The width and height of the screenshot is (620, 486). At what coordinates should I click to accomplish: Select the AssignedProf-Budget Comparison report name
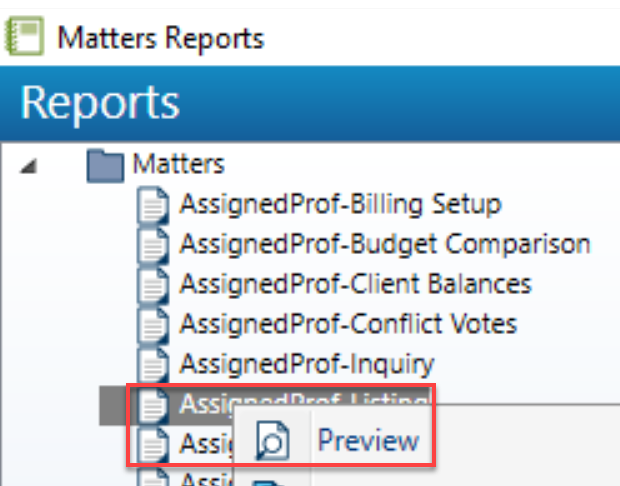pyautogui.click(x=385, y=244)
